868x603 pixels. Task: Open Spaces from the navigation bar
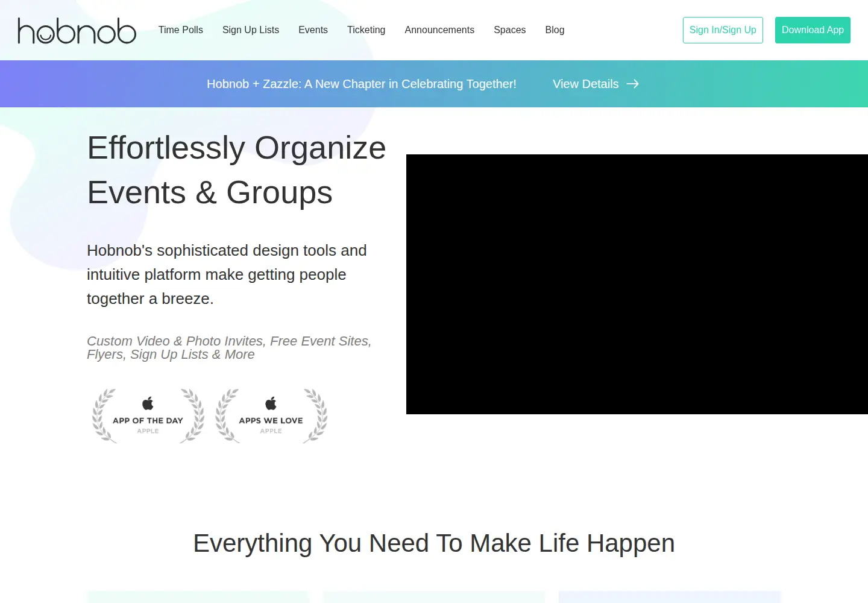(509, 30)
